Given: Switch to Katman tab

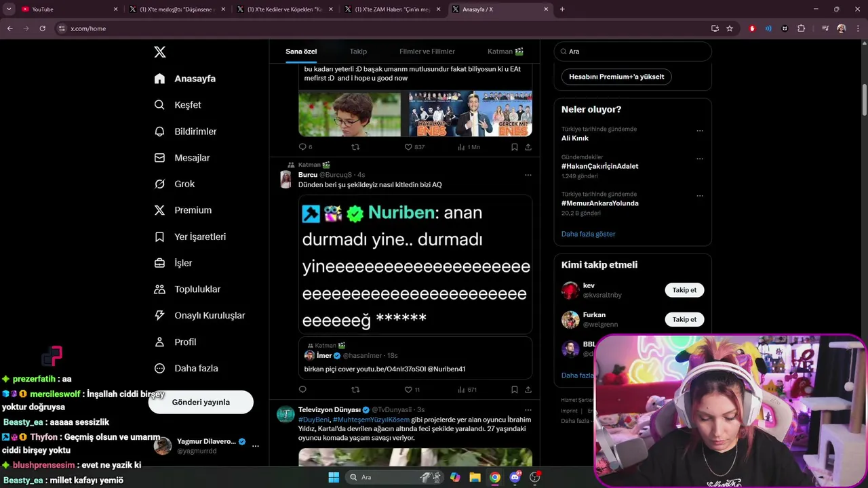Looking at the screenshot, I should (505, 52).
